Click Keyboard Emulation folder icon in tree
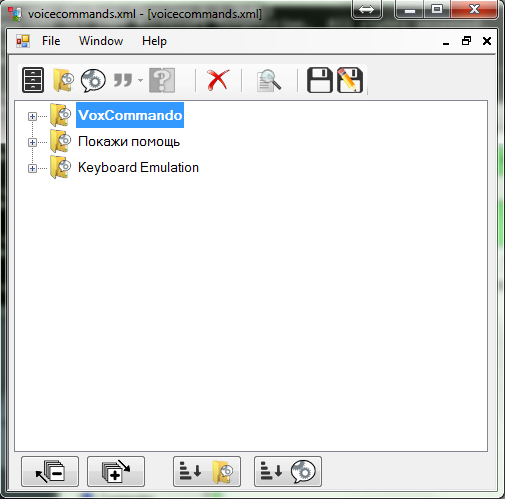Screen dimensions: 505x499 [61, 167]
